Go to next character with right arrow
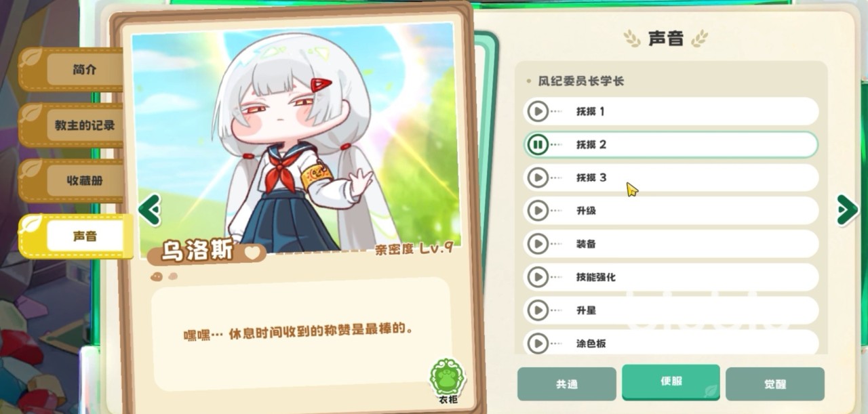Image resolution: width=868 pixels, height=414 pixels. [x=846, y=210]
